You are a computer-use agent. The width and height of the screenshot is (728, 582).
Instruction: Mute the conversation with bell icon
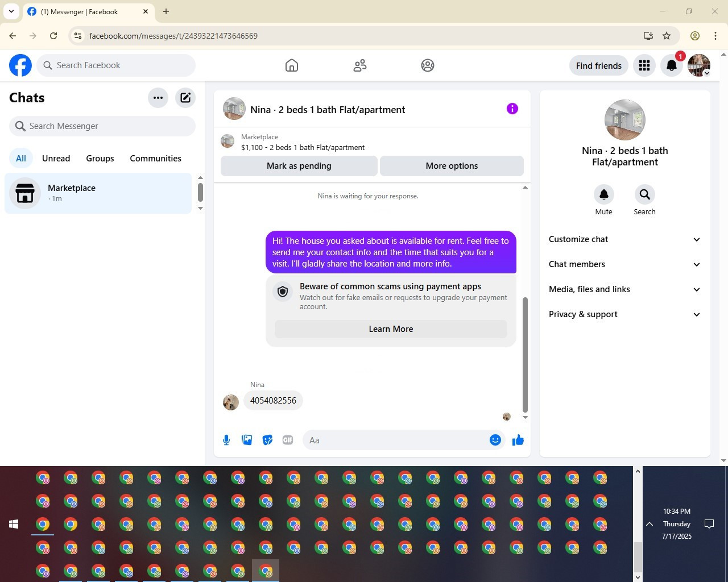[x=604, y=194]
